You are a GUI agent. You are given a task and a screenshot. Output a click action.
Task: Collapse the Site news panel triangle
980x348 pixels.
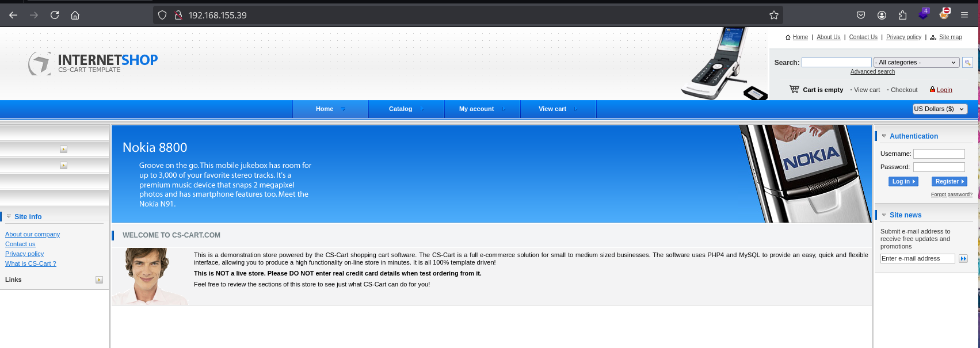[884, 215]
